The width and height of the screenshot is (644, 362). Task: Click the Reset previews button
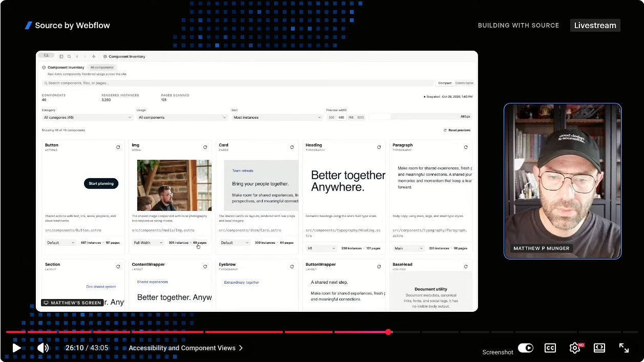pos(457,130)
